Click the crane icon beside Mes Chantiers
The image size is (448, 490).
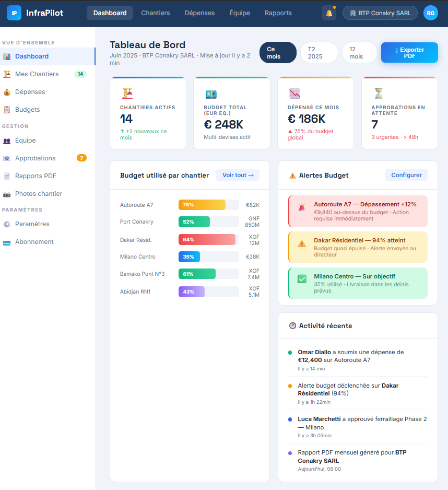(x=7, y=74)
